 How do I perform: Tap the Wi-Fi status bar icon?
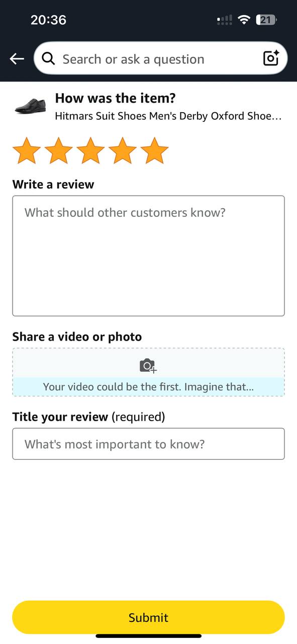point(244,20)
